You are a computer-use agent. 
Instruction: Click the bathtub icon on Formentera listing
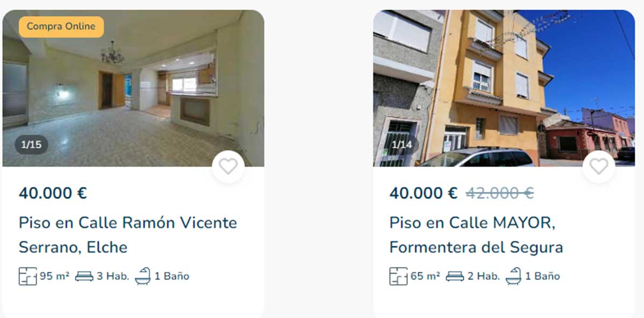(x=514, y=276)
